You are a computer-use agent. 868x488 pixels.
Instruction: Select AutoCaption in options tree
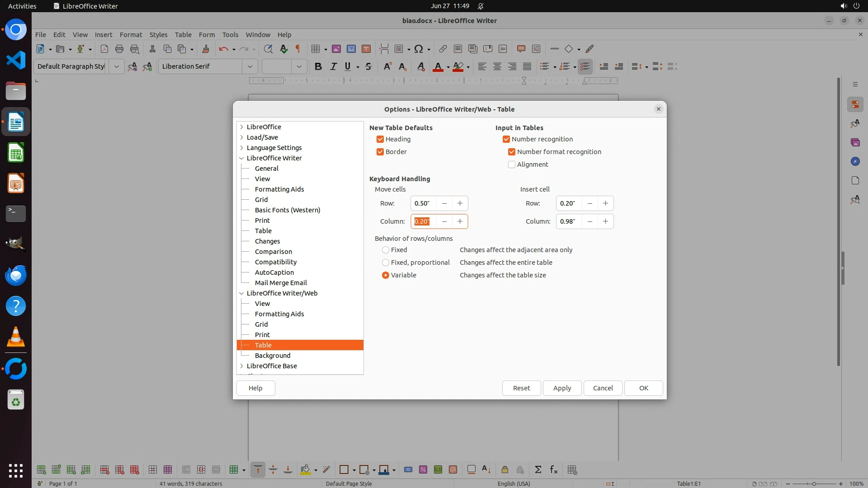(274, 272)
